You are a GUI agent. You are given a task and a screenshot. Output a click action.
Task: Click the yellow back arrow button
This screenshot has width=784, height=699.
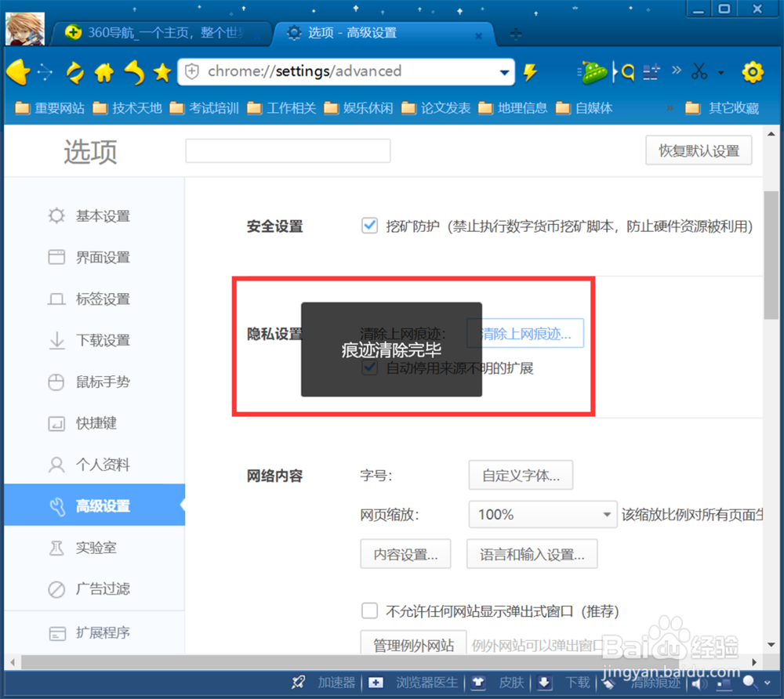tap(19, 72)
